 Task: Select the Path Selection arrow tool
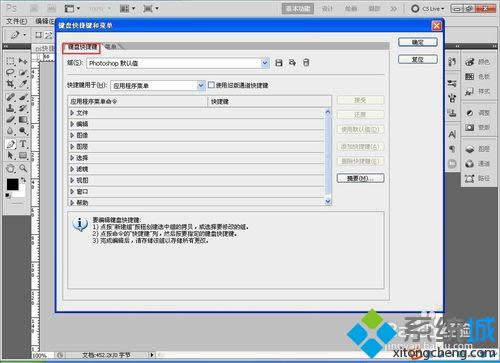pos(10,155)
